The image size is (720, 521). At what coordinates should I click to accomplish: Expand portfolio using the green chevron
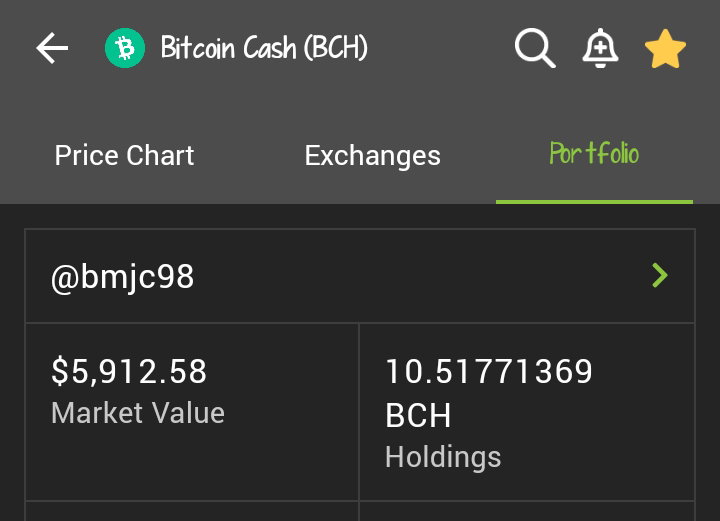660,275
